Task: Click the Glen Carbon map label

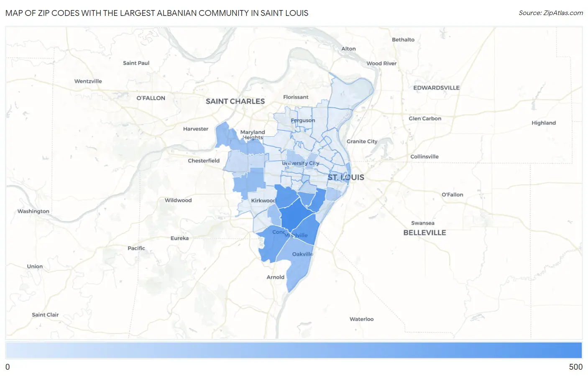Action: click(425, 119)
